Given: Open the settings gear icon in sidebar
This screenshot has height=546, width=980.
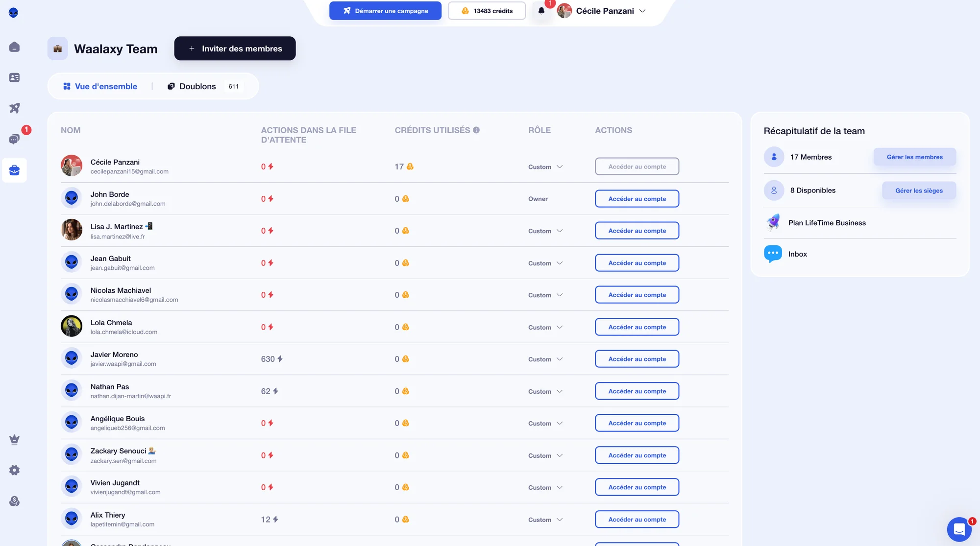Looking at the screenshot, I should [x=14, y=470].
